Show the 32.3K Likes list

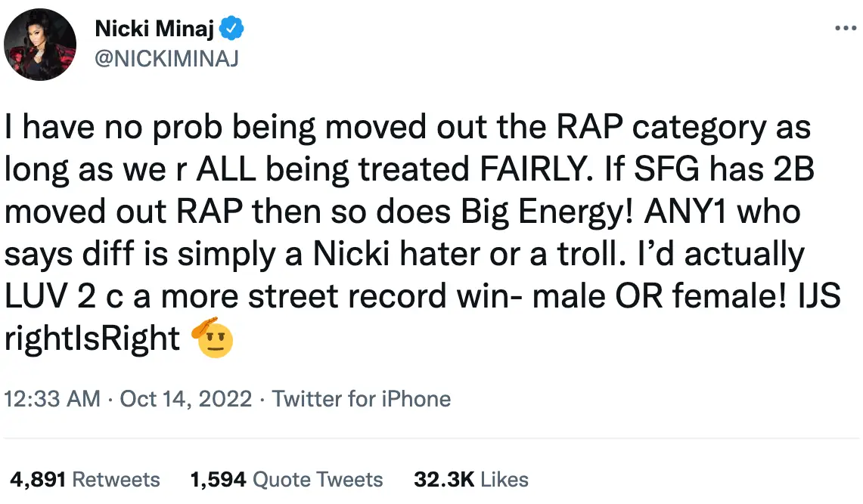470,479
